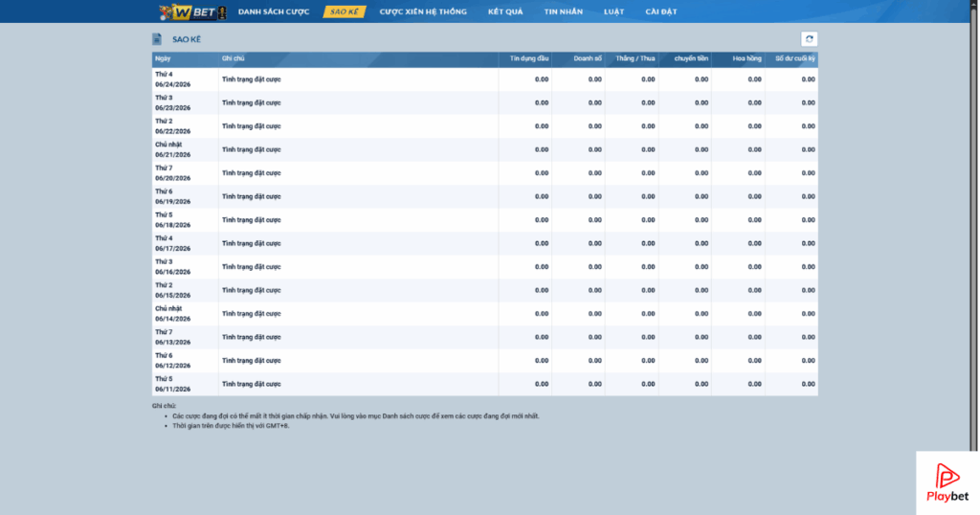The image size is (980, 515).
Task: Open Tình trạng đặt cược for 06/15/2026
Action: [x=252, y=291]
